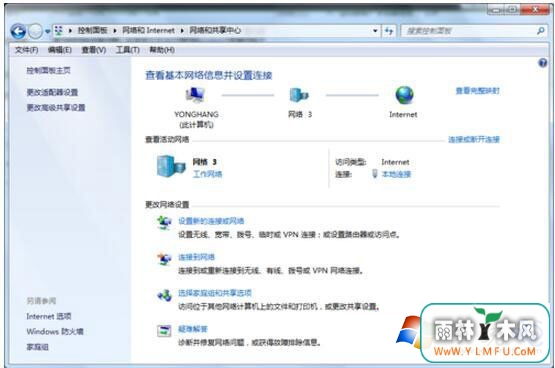Open 设置新的连接或网络 link
Image resolution: width=555 pixels, height=368 pixels.
pyautogui.click(x=211, y=221)
